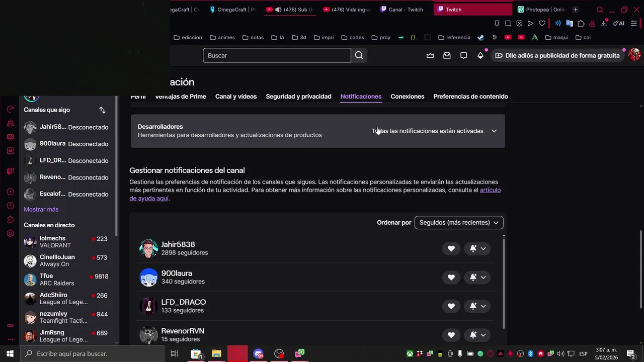
Task: Click Mostrar más in followed channels
Action: click(41, 209)
